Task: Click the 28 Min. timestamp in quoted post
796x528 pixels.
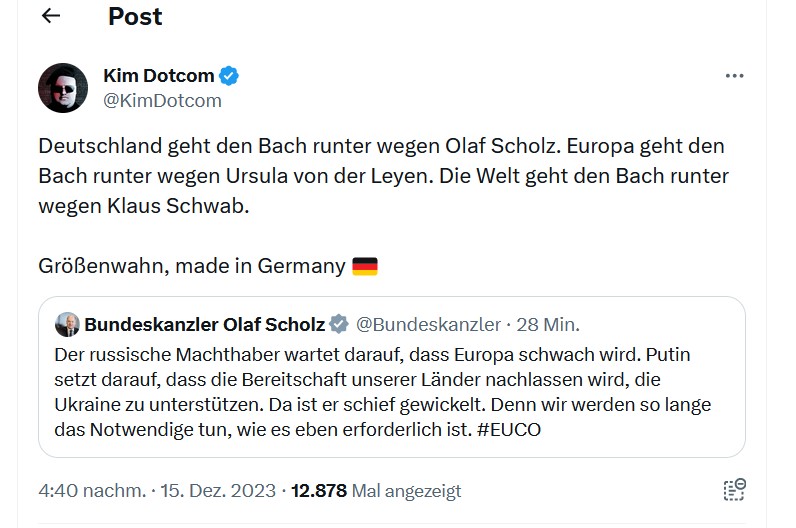Action: pos(548,324)
